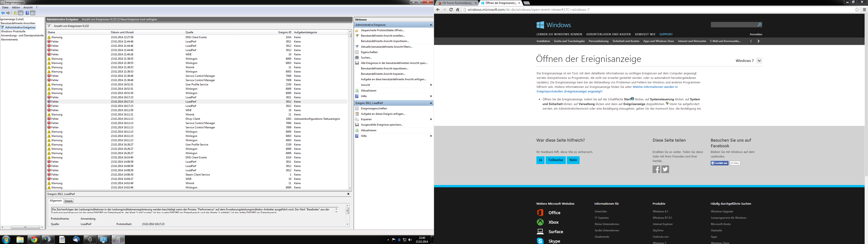Click the Teilweise feedback button
Image resolution: width=868 pixels, height=244 pixels.
[x=555, y=160]
